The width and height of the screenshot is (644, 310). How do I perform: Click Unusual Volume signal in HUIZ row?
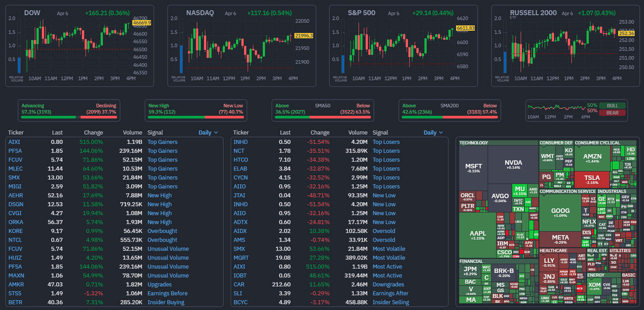(168, 257)
